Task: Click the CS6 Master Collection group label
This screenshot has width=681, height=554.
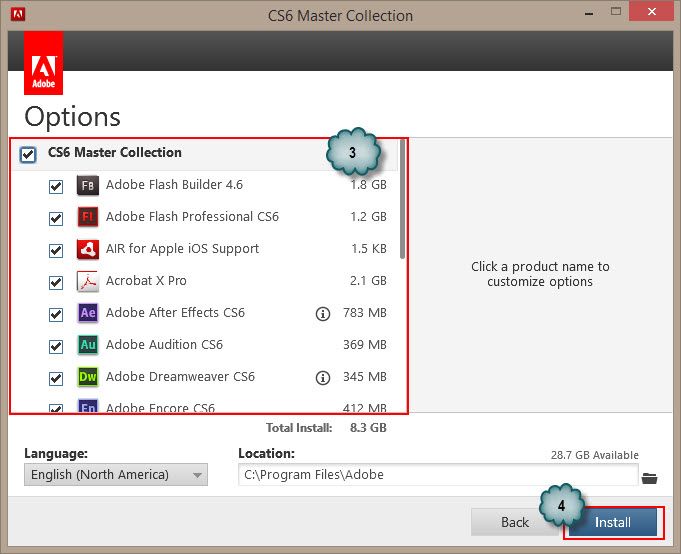Action: tap(115, 152)
